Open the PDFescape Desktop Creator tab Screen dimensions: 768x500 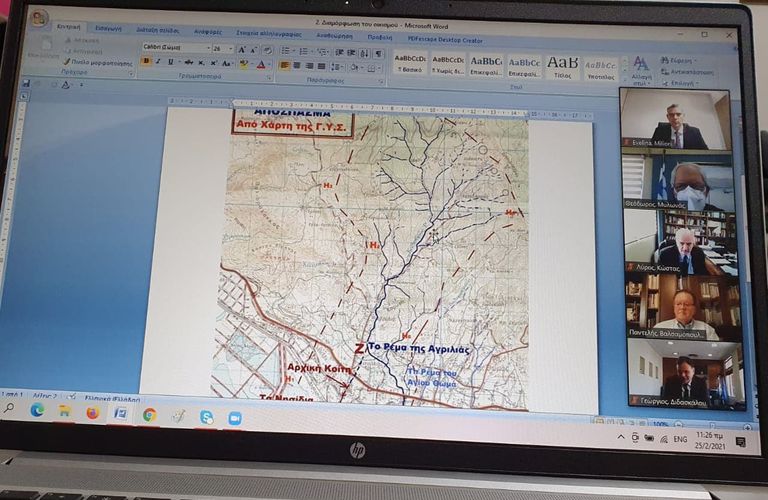pyautogui.click(x=445, y=40)
